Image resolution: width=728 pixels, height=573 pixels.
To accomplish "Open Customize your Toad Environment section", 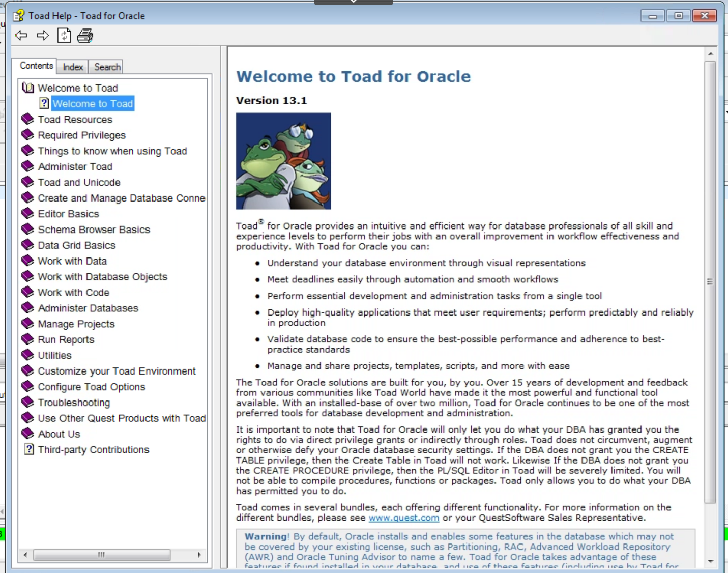I will point(117,371).
